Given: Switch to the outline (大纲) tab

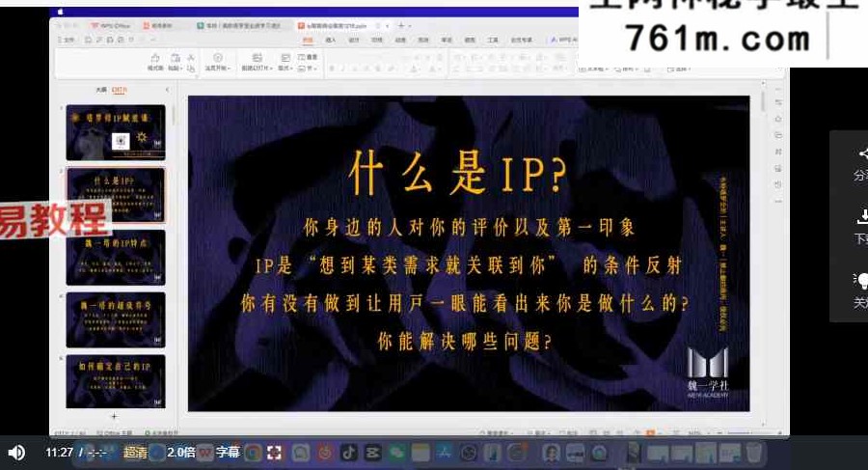Looking at the screenshot, I should 101,89.
